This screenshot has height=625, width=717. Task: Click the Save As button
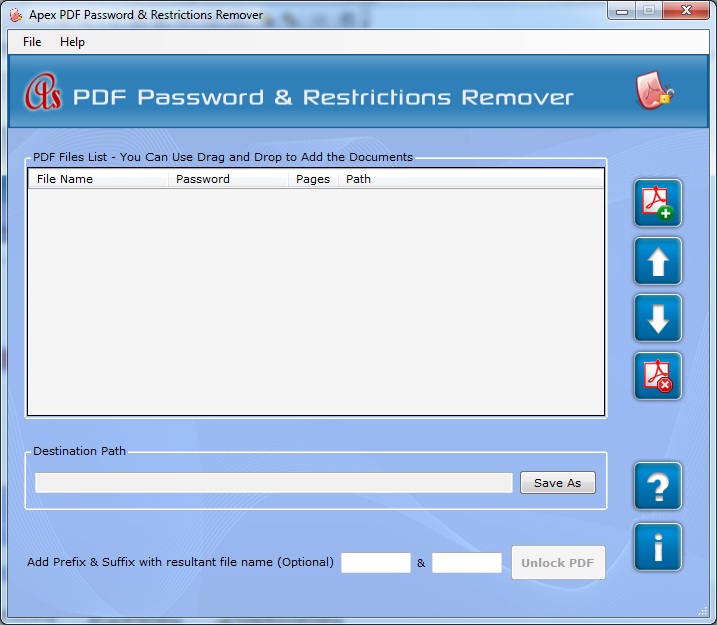pyautogui.click(x=557, y=483)
